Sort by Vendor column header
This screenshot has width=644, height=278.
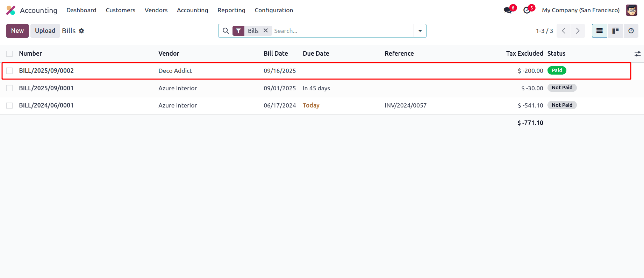point(169,54)
